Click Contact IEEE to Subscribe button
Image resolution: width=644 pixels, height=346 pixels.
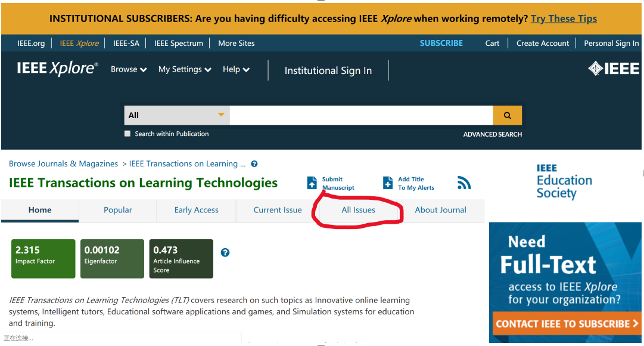[567, 324]
